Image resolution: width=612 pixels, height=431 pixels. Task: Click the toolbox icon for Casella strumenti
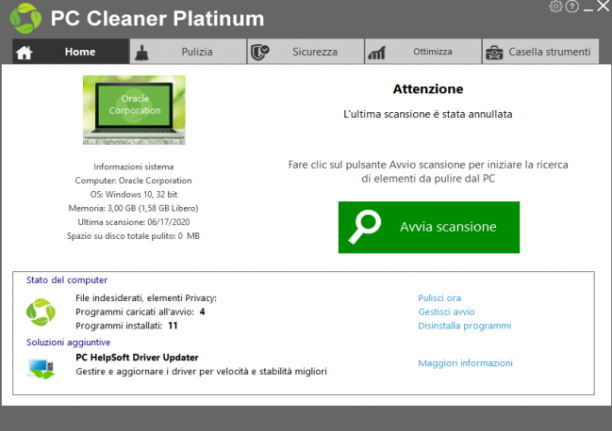pos(494,53)
